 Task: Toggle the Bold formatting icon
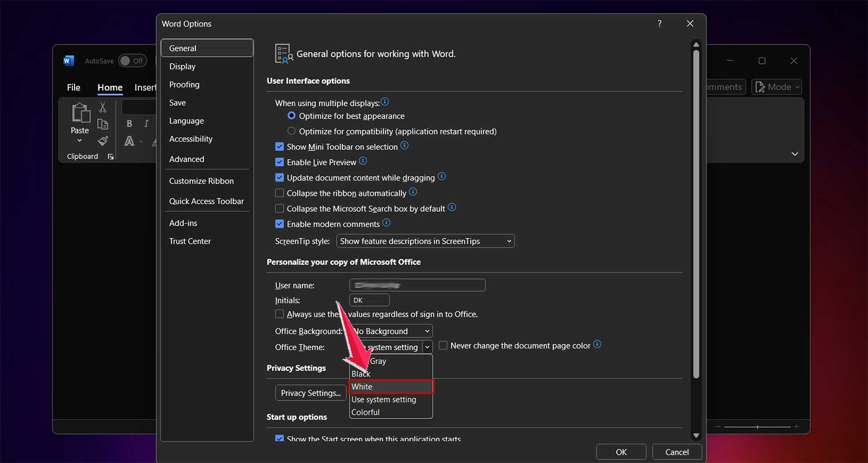click(129, 123)
